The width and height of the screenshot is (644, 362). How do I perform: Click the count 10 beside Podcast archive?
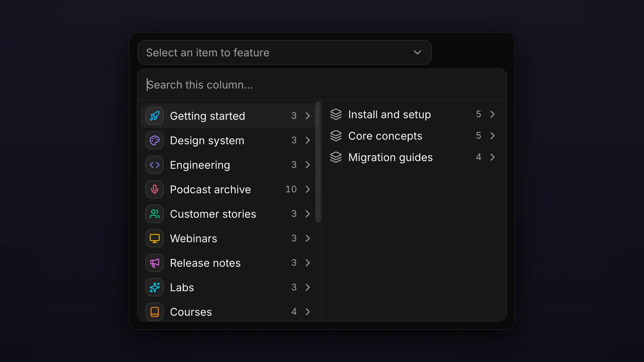pyautogui.click(x=291, y=189)
